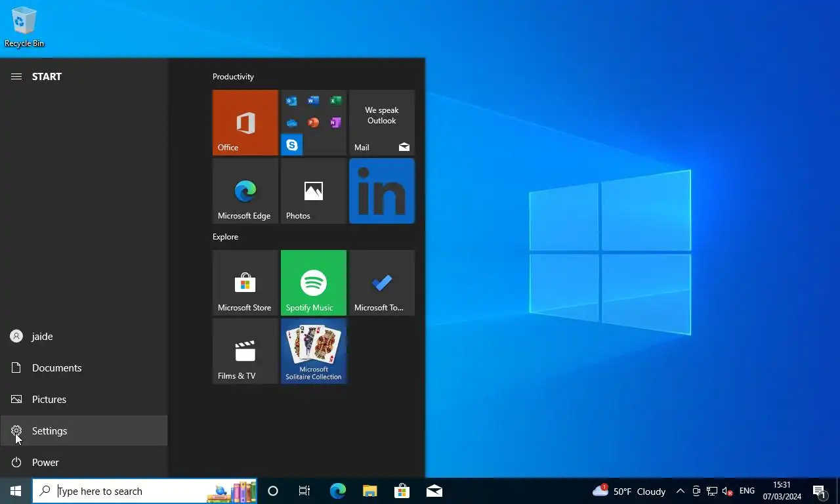This screenshot has width=840, height=504.
Task: Open the Mail tile
Action: pos(382,123)
